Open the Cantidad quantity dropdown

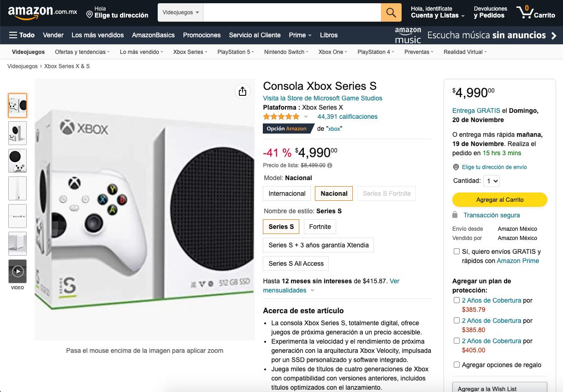coord(492,181)
